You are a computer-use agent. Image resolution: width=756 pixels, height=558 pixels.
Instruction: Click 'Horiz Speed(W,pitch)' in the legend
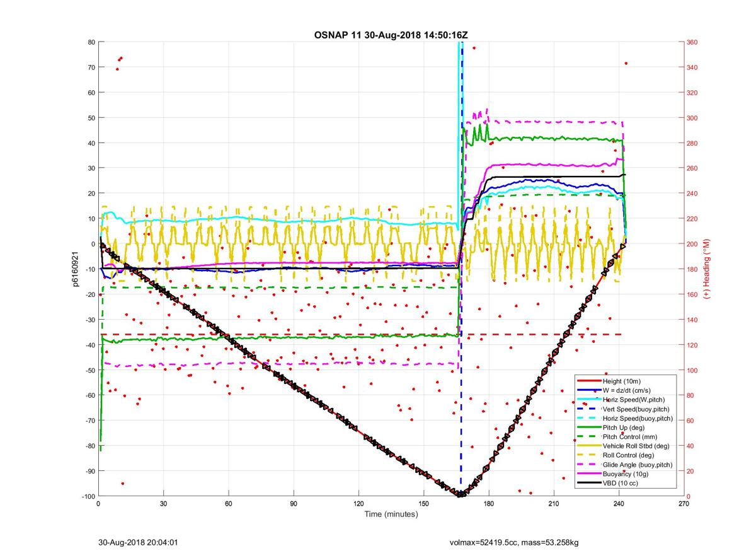click(x=633, y=400)
